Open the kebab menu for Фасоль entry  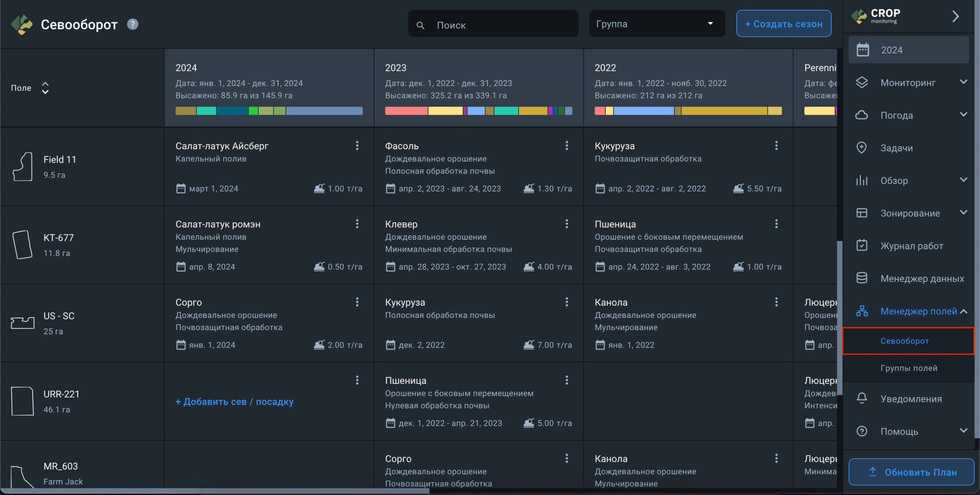coord(567,145)
